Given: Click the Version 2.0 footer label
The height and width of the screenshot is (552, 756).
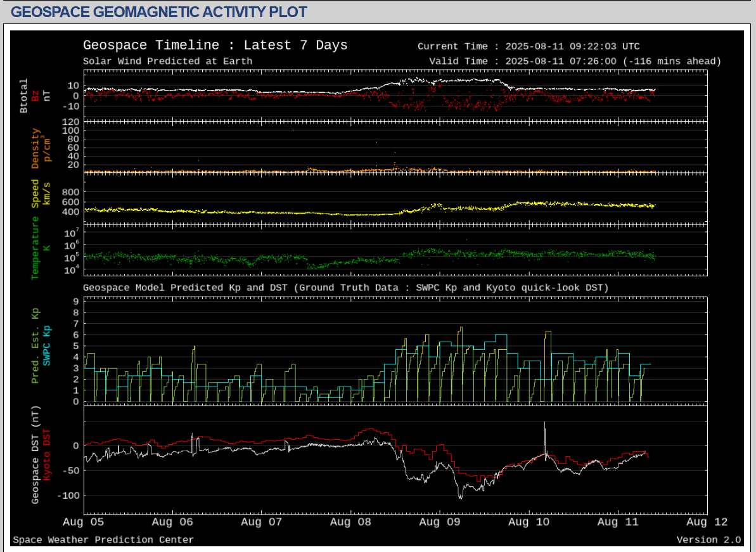Looking at the screenshot, I should coord(708,540).
